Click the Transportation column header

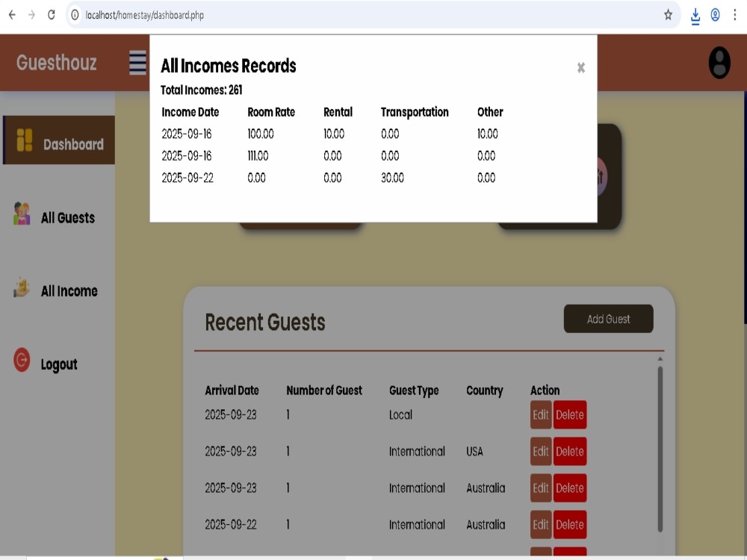coord(415,112)
